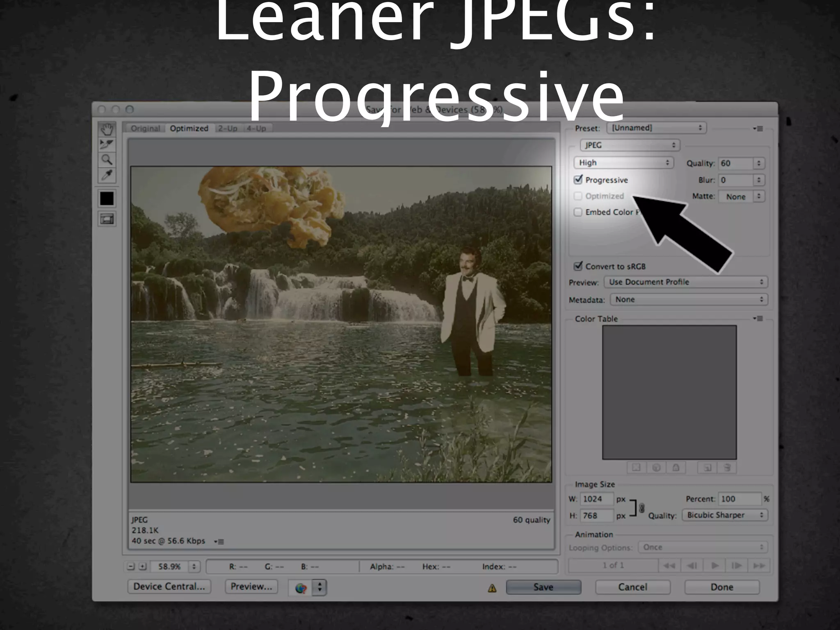
Task: Click the new color icon in Color Table
Action: pos(708,468)
